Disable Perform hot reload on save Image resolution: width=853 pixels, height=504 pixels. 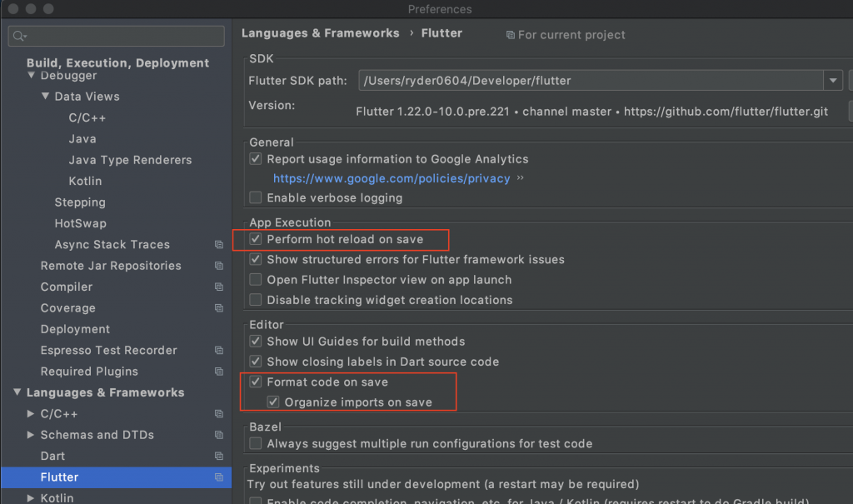(x=256, y=239)
